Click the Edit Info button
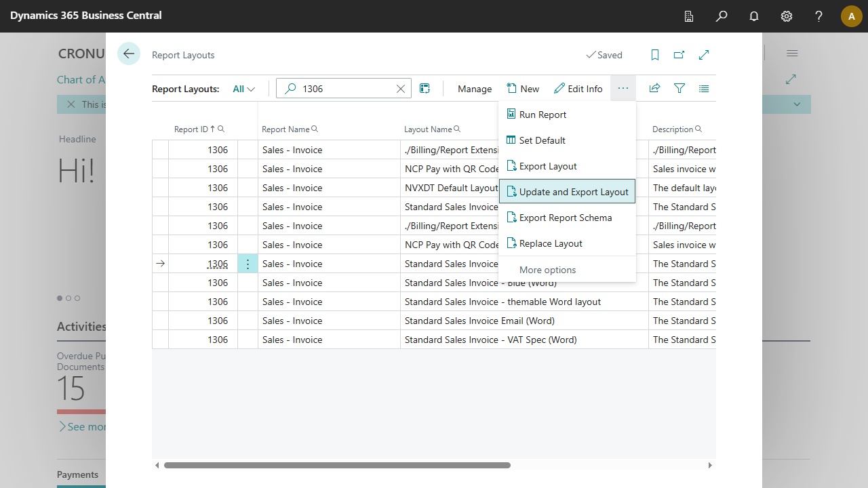868x488 pixels. coord(578,89)
